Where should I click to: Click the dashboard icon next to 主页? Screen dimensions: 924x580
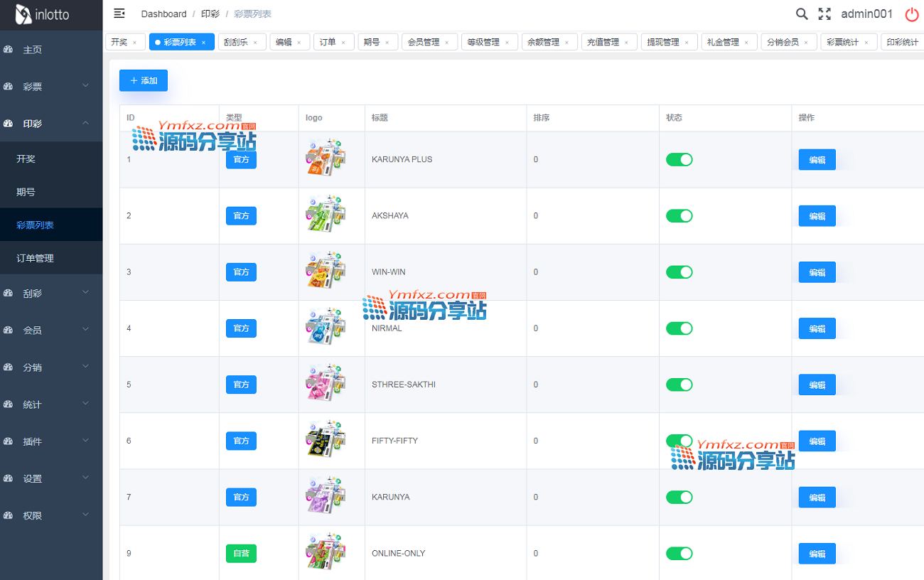point(9,50)
